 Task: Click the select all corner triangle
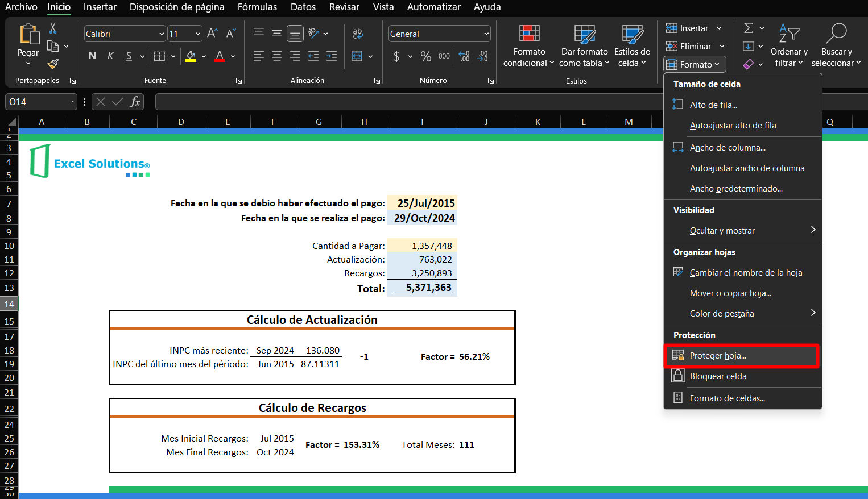click(11, 122)
